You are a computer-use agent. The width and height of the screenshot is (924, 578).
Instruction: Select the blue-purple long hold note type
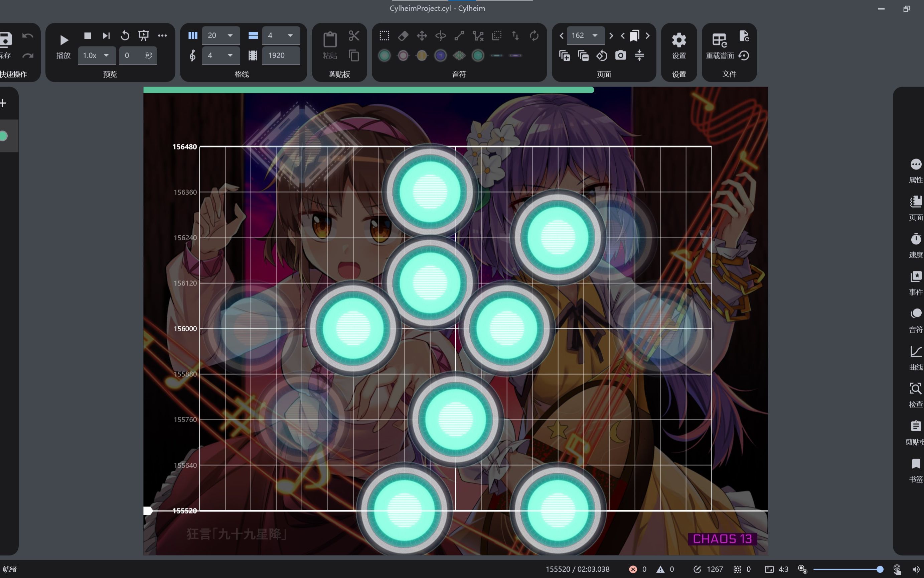click(440, 55)
